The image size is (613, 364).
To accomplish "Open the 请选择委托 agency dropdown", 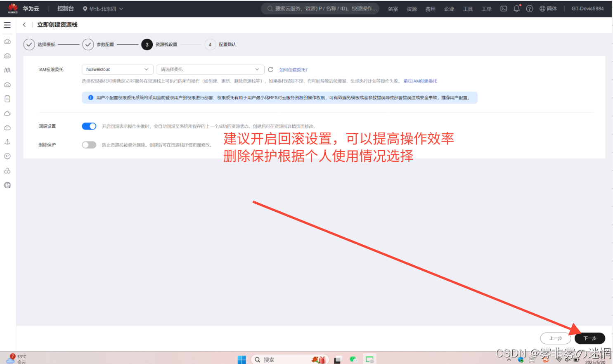I will tap(210, 69).
